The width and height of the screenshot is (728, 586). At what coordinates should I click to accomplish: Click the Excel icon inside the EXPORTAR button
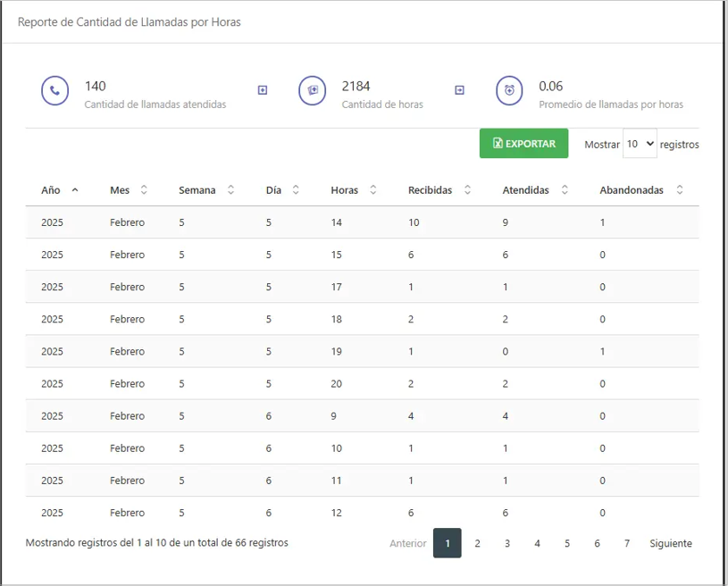click(498, 143)
